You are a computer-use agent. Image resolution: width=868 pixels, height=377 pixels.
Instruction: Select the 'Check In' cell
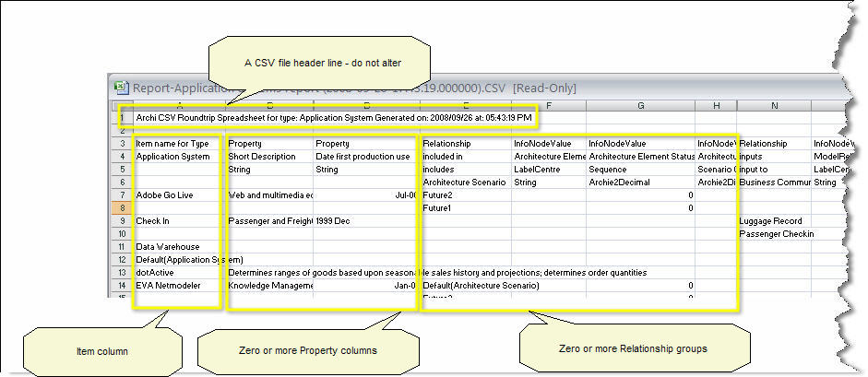(153, 221)
